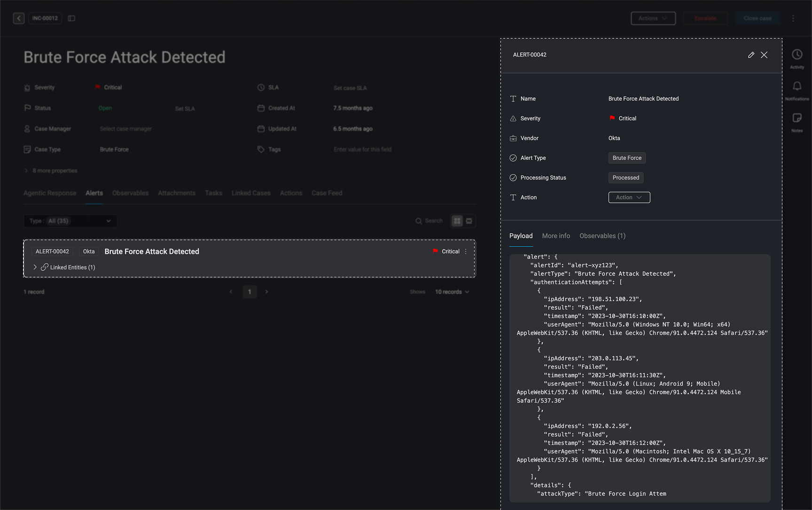The width and height of the screenshot is (812, 510).
Task: Click the Close case button
Action: (757, 18)
